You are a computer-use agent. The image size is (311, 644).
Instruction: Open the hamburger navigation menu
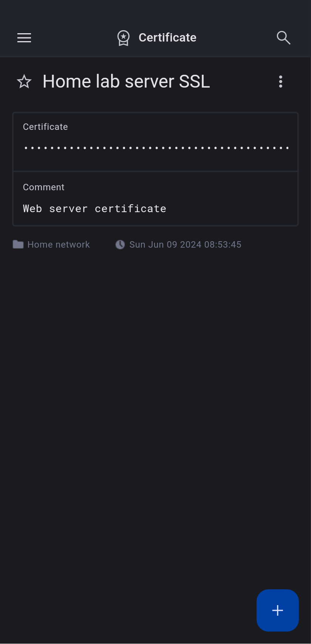(24, 38)
